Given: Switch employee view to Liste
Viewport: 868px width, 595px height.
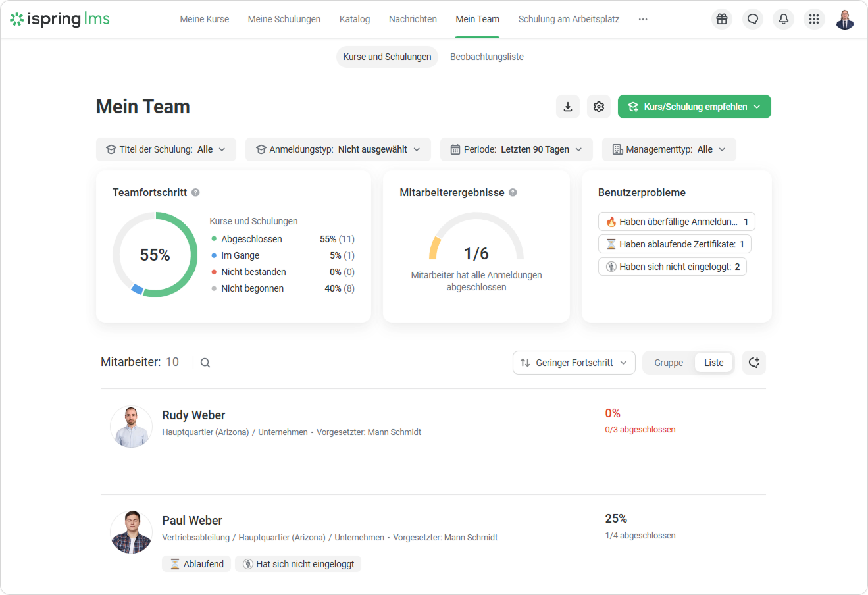Looking at the screenshot, I should pos(713,363).
